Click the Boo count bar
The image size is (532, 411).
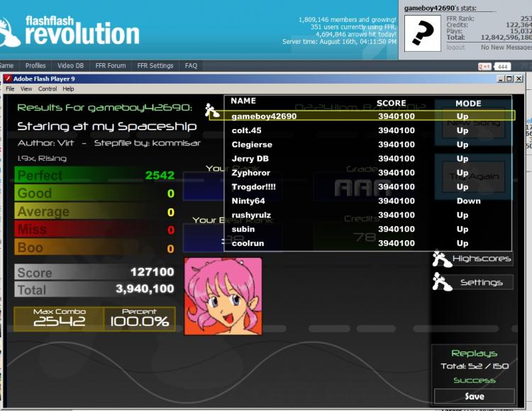point(95,248)
